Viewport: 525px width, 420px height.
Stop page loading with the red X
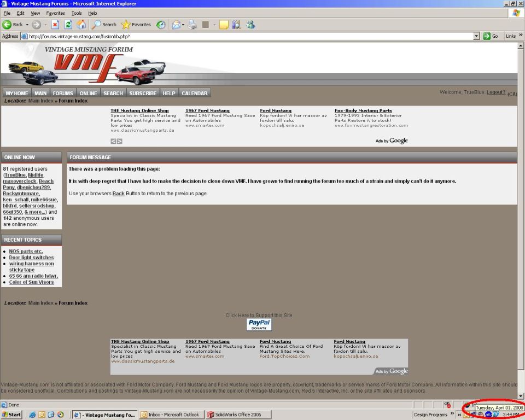click(x=55, y=25)
